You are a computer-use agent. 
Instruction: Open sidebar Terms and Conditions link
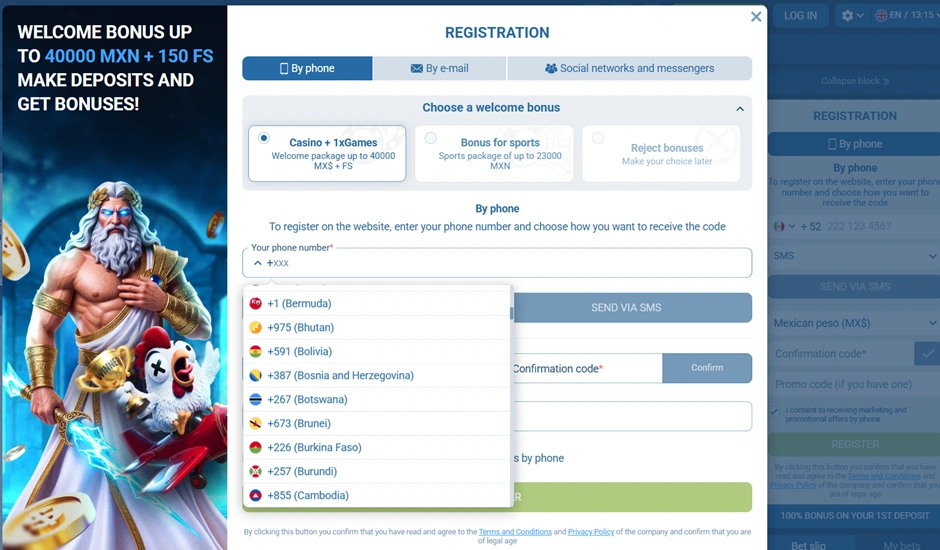click(x=884, y=476)
